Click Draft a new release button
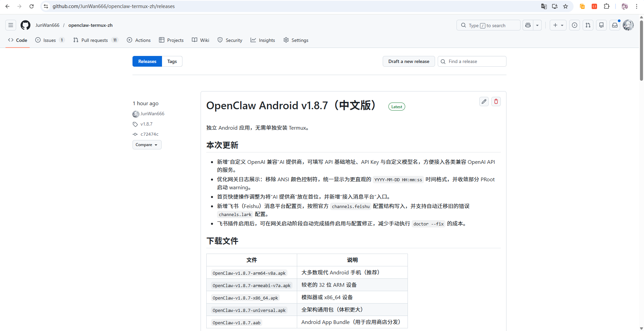 coord(409,61)
